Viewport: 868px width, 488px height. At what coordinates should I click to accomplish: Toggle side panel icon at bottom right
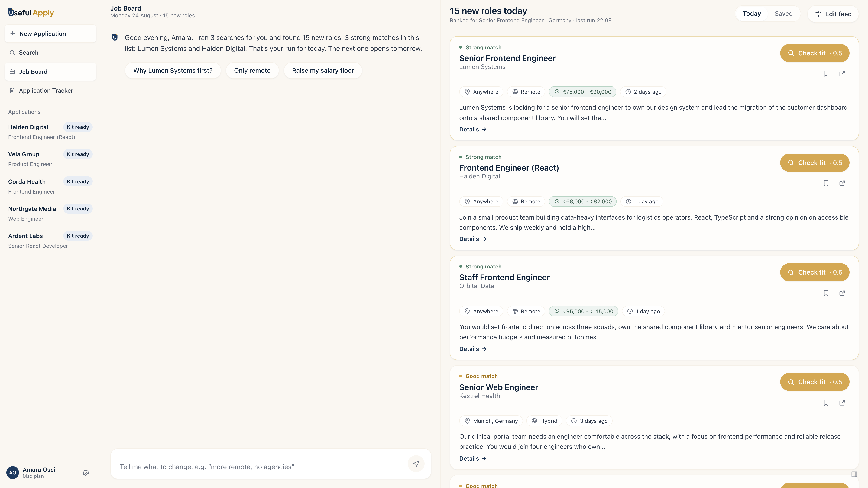tap(854, 474)
